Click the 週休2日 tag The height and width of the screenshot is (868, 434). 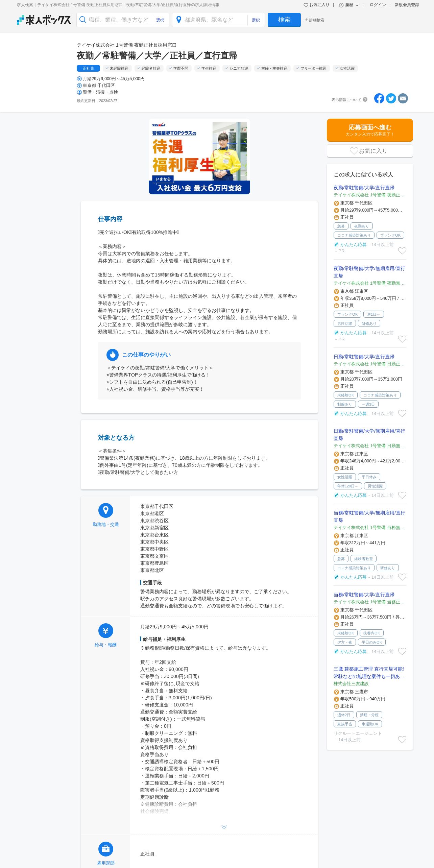pyautogui.click(x=344, y=715)
